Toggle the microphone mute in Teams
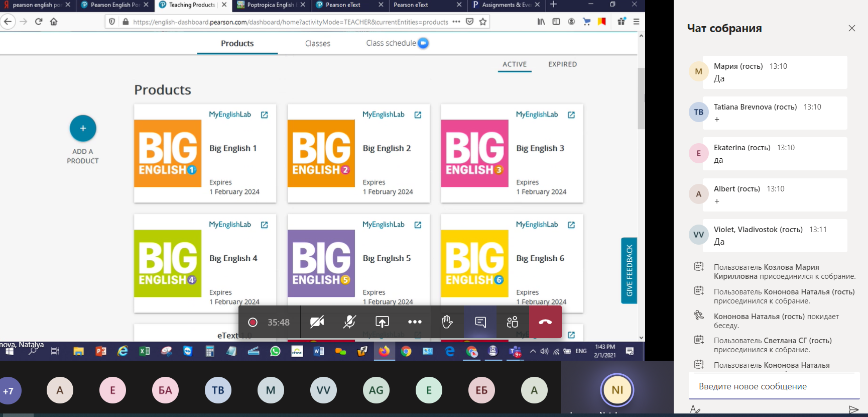 point(349,322)
